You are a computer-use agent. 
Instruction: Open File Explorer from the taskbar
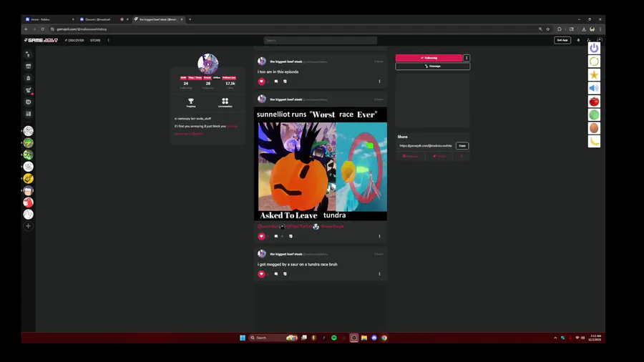coord(364,338)
